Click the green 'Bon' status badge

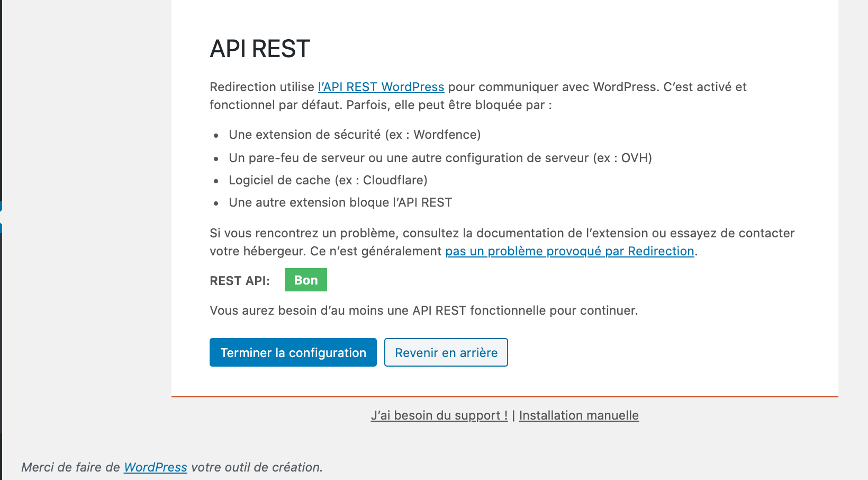pyautogui.click(x=305, y=280)
